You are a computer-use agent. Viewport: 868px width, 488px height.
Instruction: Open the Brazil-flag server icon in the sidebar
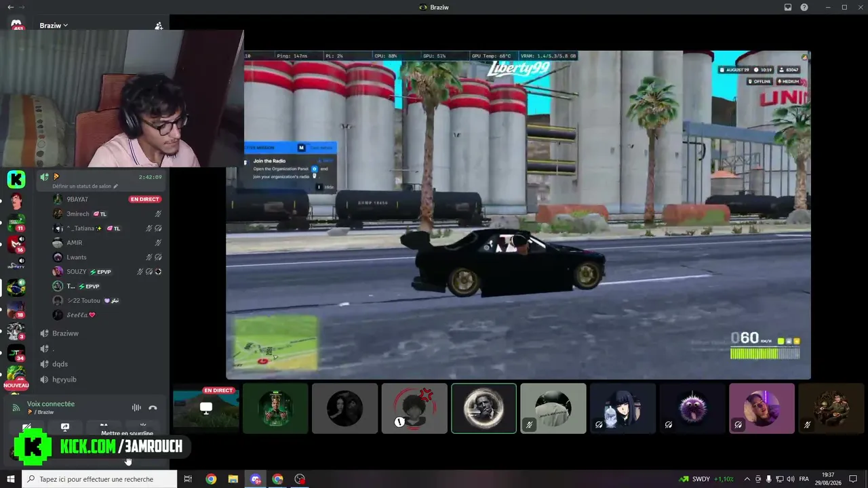16,287
